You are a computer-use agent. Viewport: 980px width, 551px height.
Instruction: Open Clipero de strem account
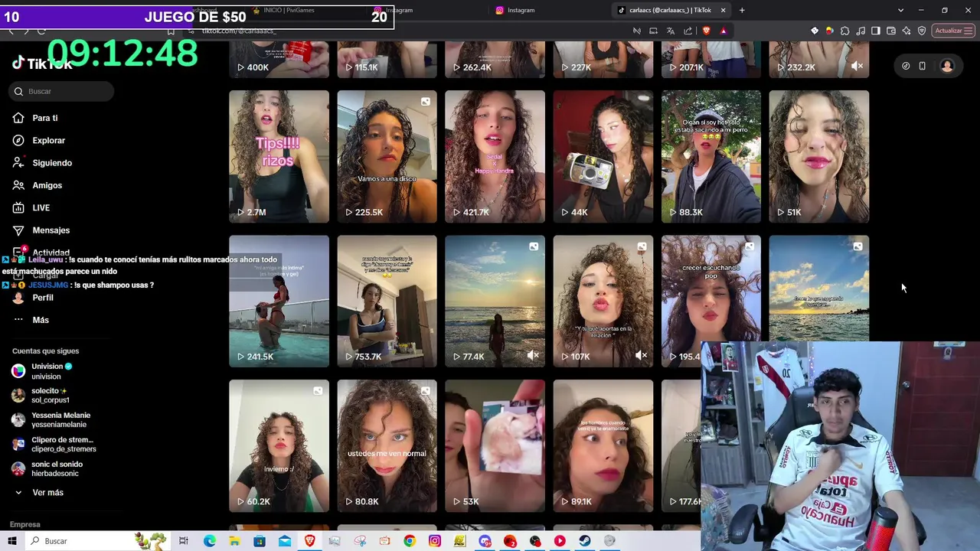[52, 445]
